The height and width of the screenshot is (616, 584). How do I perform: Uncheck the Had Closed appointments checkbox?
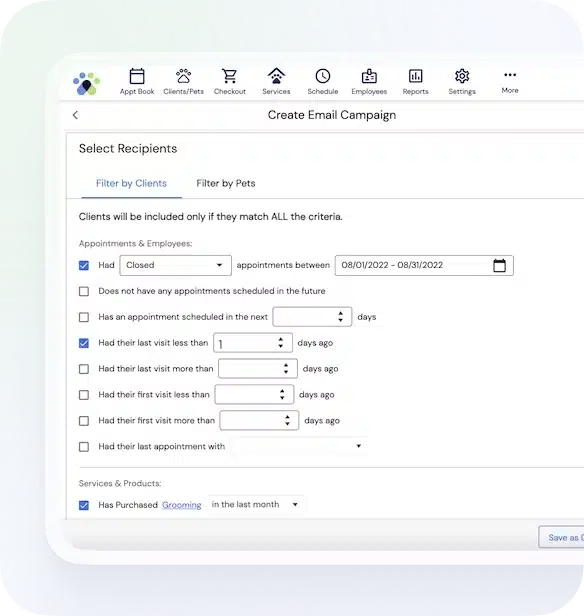(84, 266)
